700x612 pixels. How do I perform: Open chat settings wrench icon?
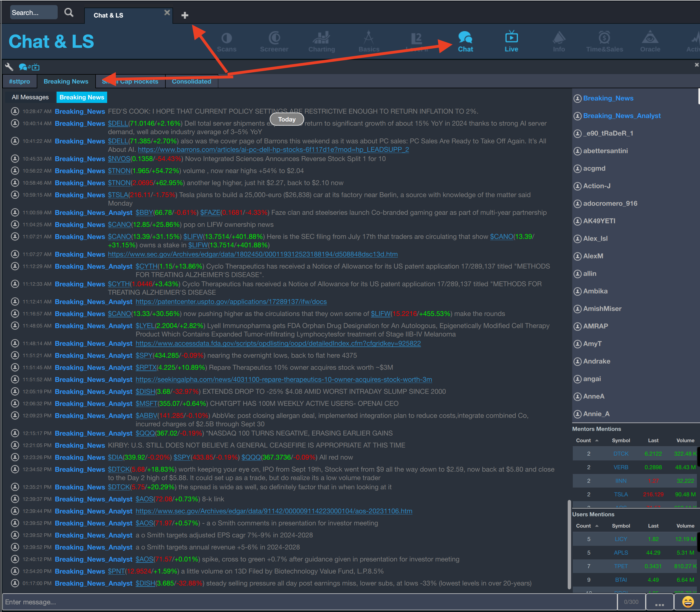tap(9, 67)
